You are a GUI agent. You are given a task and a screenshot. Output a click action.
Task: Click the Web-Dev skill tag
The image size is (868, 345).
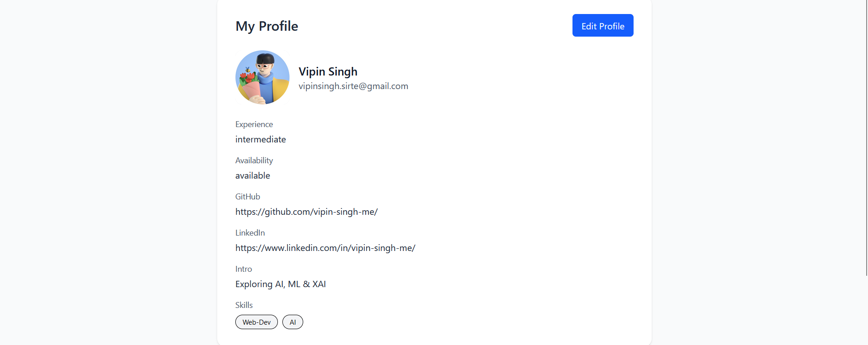(257, 322)
